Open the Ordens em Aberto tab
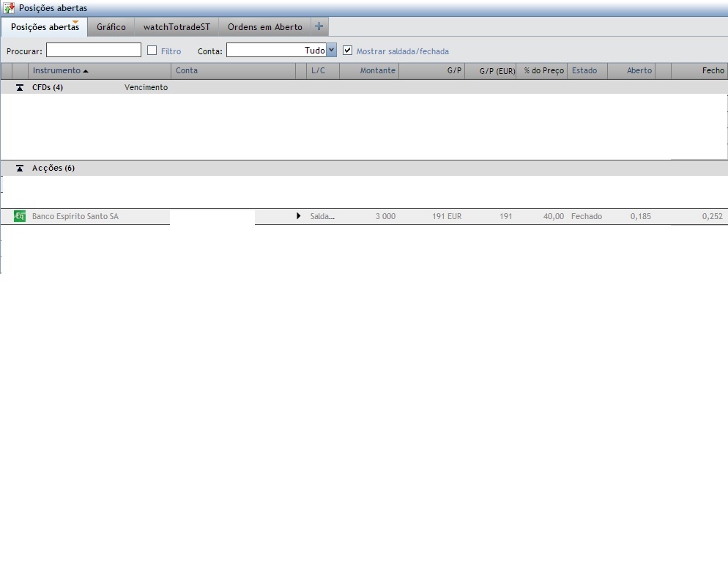Viewport: 728px width, 573px height. tap(264, 27)
